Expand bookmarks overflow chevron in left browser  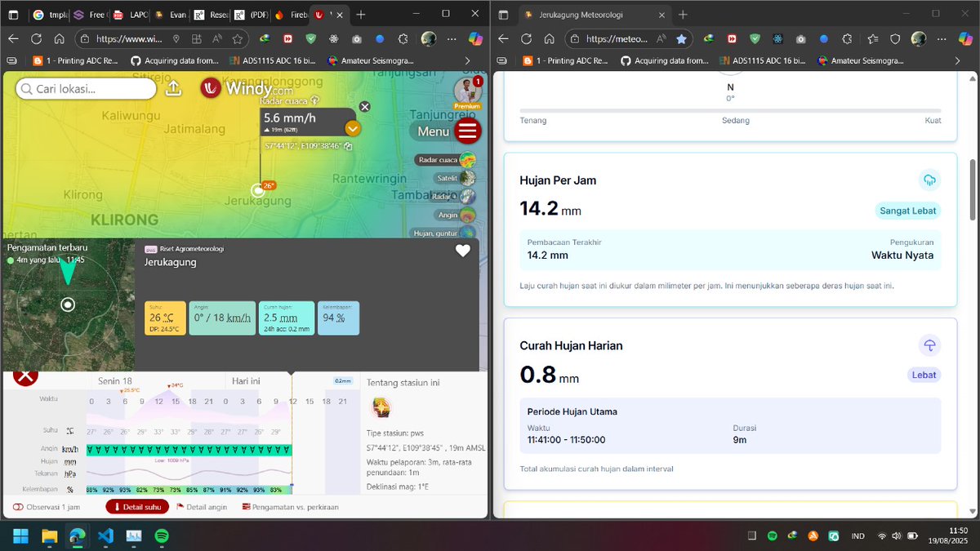click(x=467, y=60)
